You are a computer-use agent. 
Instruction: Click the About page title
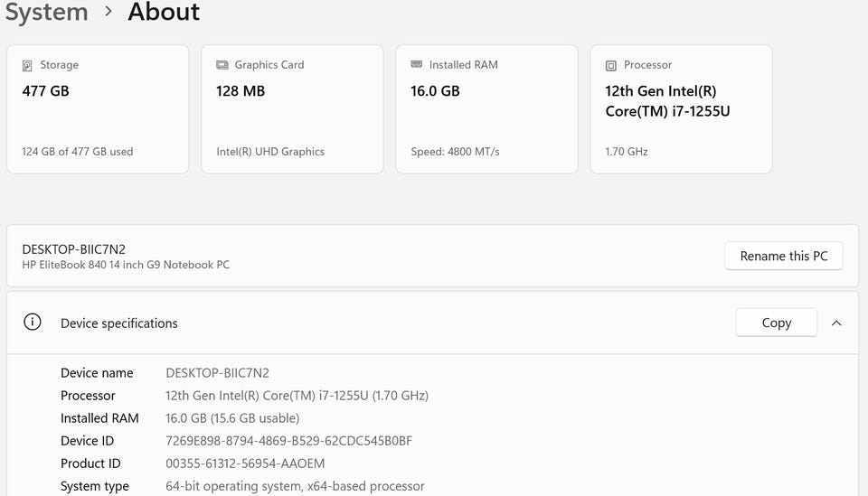pyautogui.click(x=164, y=13)
